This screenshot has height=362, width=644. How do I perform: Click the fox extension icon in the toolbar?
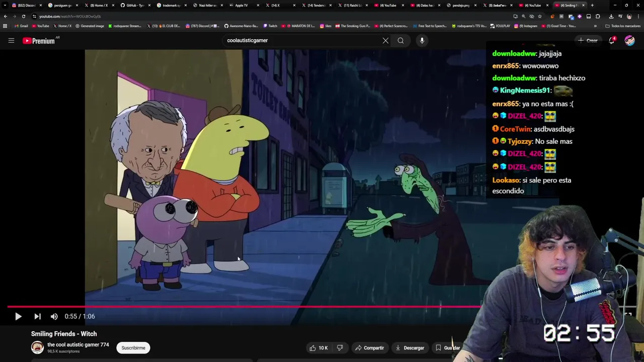(x=552, y=16)
